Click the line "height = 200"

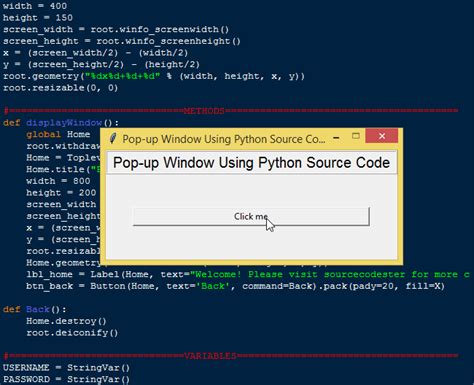(x=61, y=193)
